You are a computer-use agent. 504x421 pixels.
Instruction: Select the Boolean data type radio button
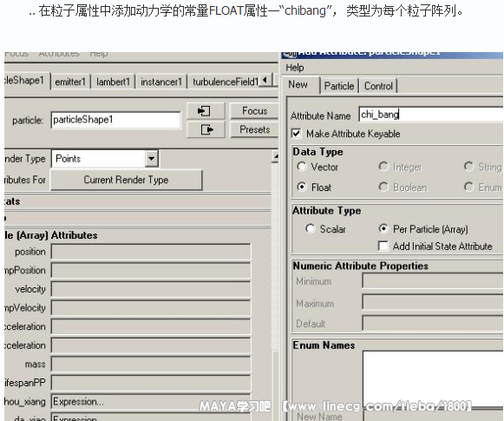(383, 187)
